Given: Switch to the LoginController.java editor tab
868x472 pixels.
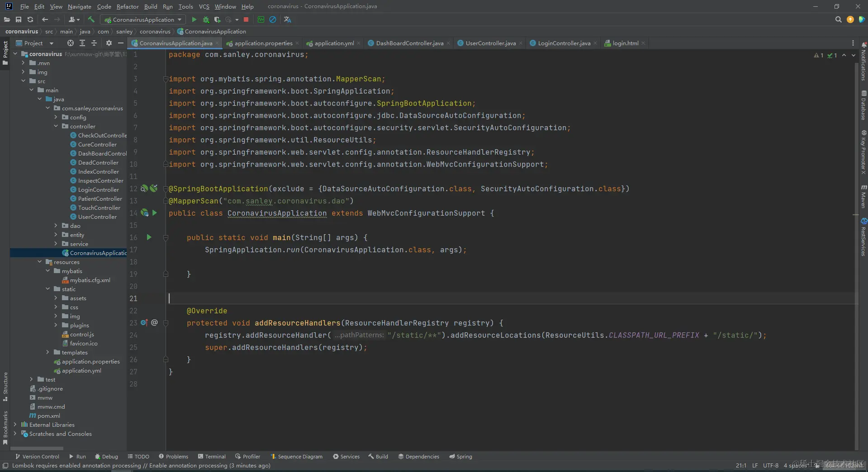Looking at the screenshot, I should coord(564,43).
